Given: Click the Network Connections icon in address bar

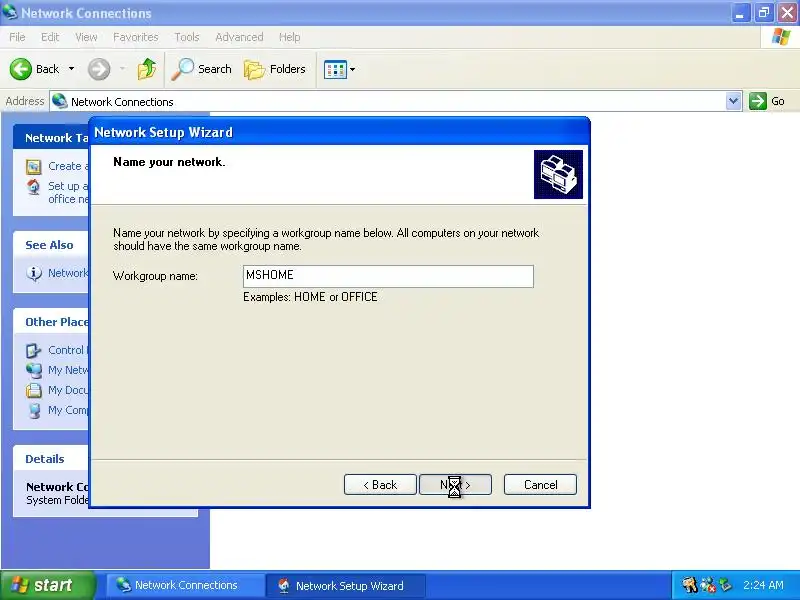Looking at the screenshot, I should [x=60, y=101].
